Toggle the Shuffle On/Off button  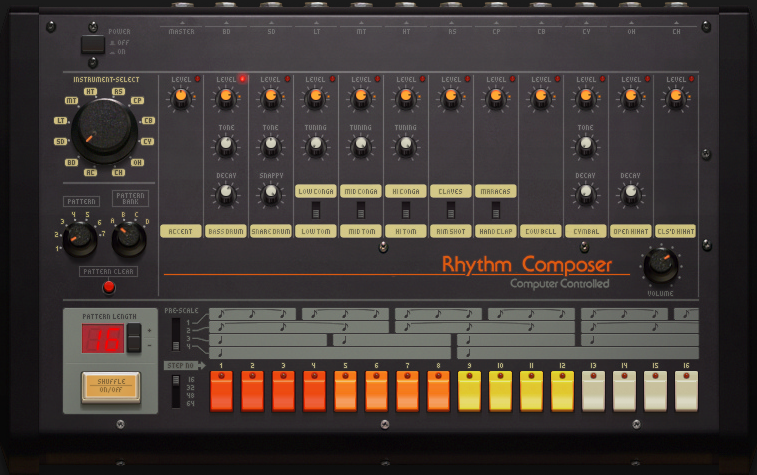[x=111, y=386]
